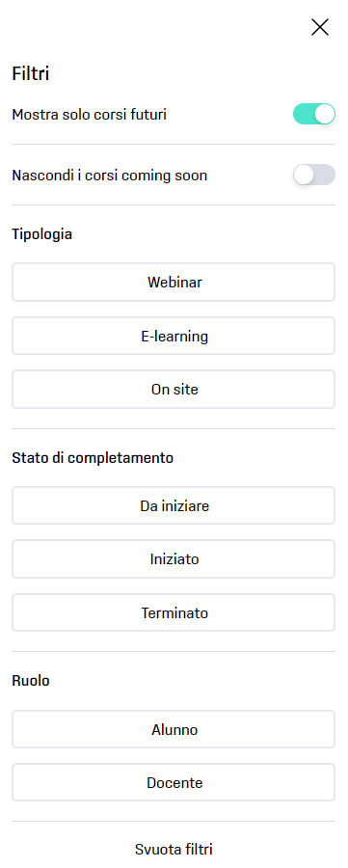This screenshot has width=348, height=868.
Task: Filter by Iniziato completion status
Action: [x=174, y=559]
